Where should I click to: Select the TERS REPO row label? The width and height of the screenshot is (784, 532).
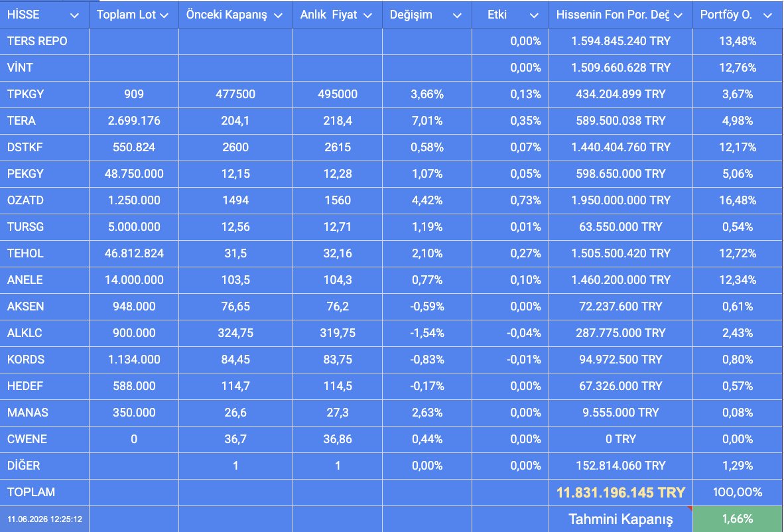[37, 41]
